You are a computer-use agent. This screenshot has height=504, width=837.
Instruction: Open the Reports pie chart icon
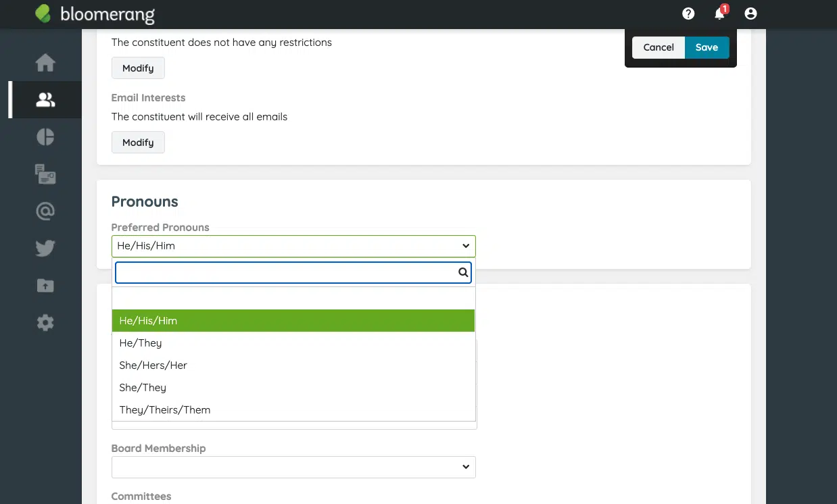(x=45, y=137)
